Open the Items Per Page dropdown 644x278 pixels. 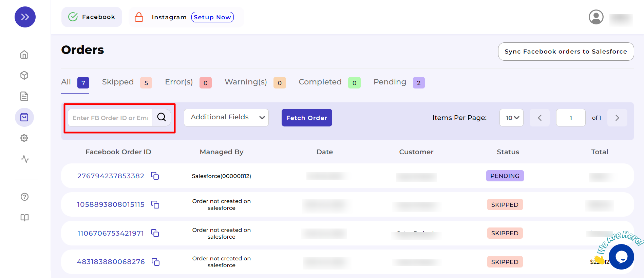coord(511,118)
